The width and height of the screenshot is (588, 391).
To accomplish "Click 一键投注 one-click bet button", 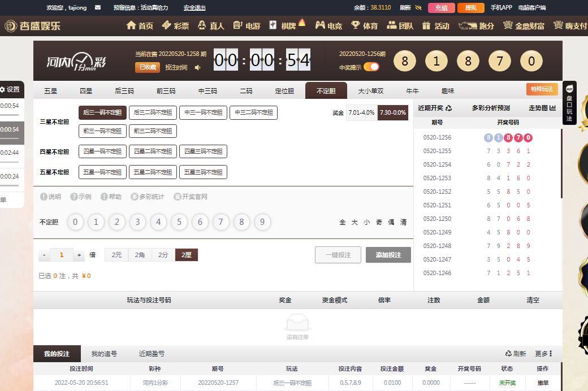I will point(338,254).
